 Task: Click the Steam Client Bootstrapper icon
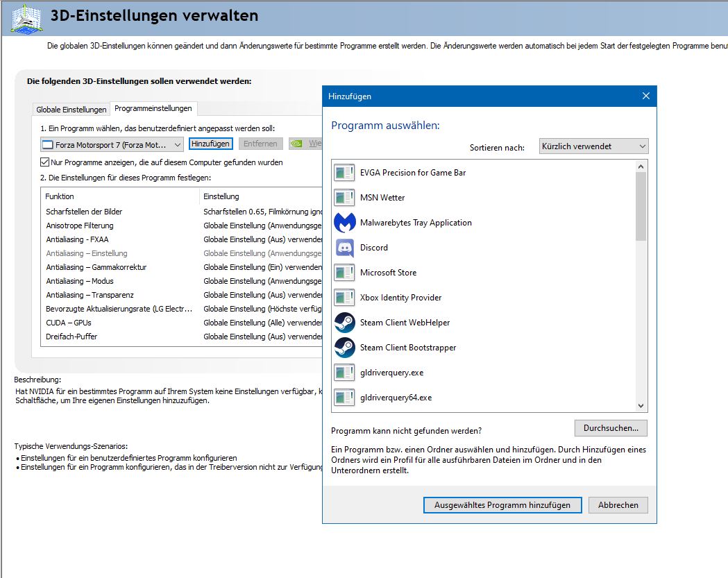[344, 348]
